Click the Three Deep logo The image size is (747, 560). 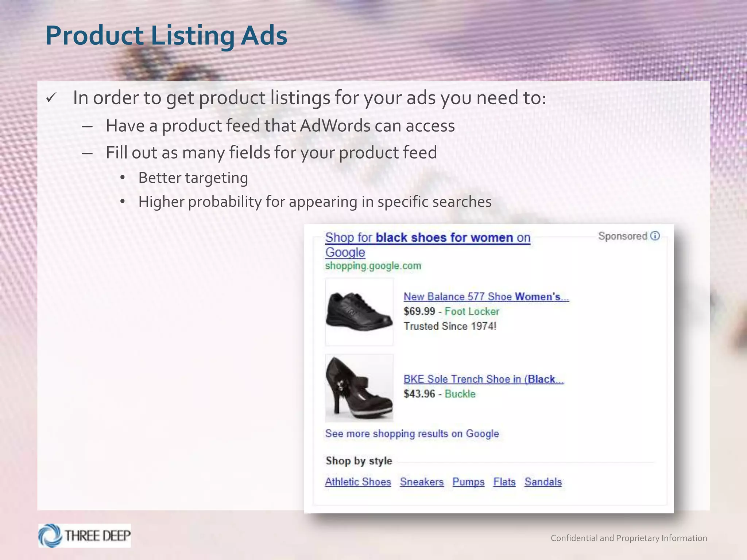tap(85, 536)
